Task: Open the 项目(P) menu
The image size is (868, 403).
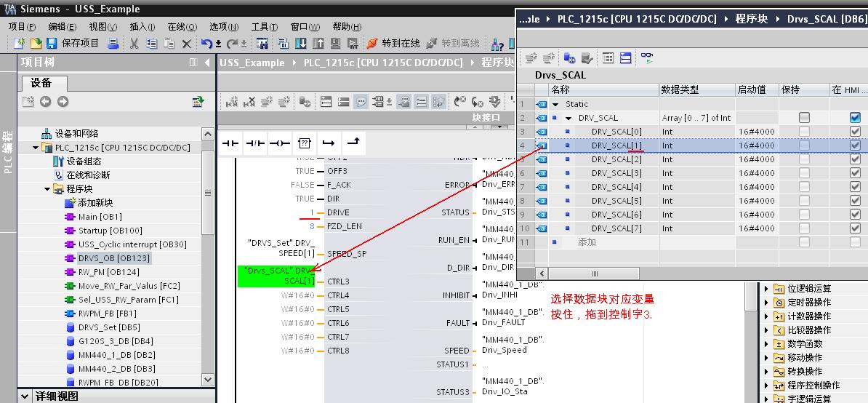Action: pos(22,27)
